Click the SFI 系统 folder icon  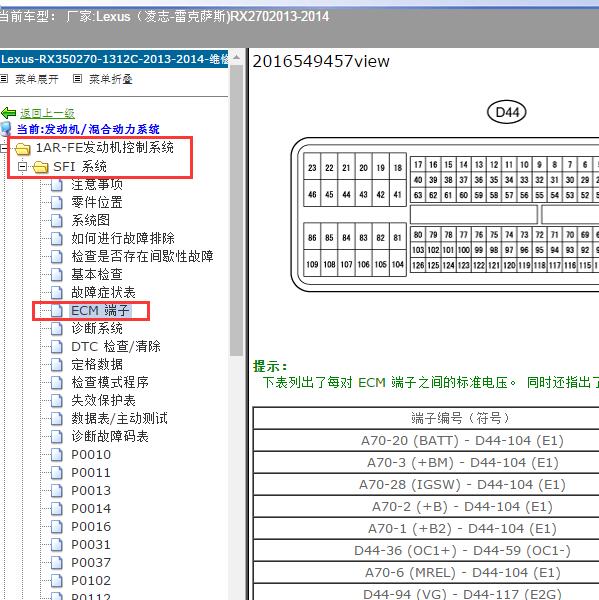point(41,167)
